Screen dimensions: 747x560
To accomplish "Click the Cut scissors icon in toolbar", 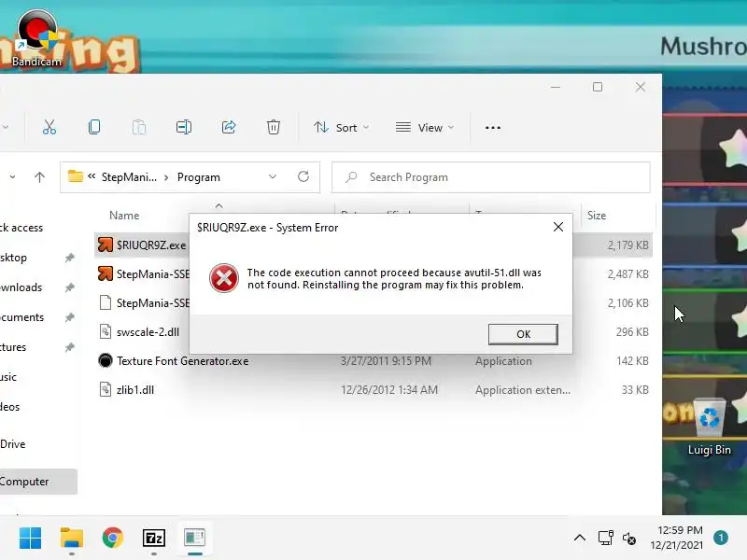I will (49, 127).
